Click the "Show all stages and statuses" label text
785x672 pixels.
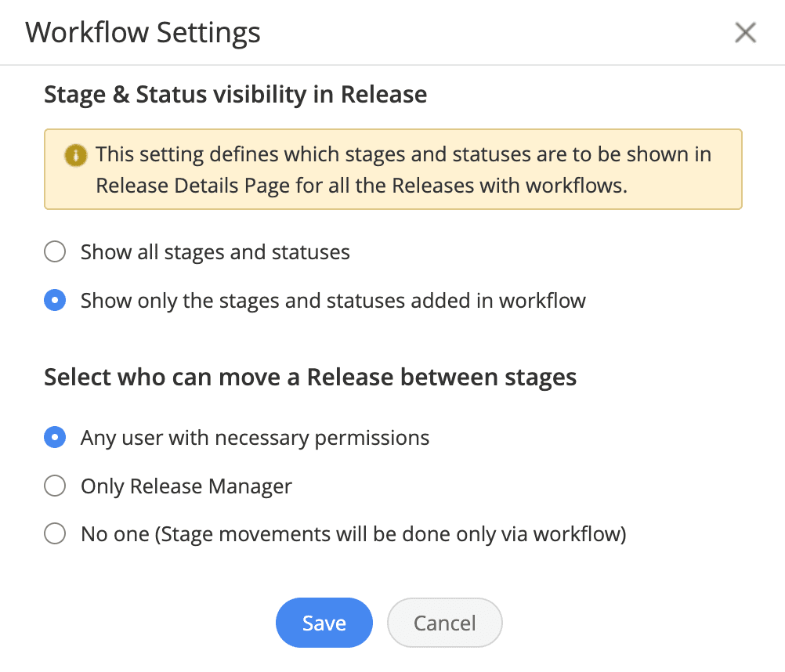pyautogui.click(x=215, y=253)
